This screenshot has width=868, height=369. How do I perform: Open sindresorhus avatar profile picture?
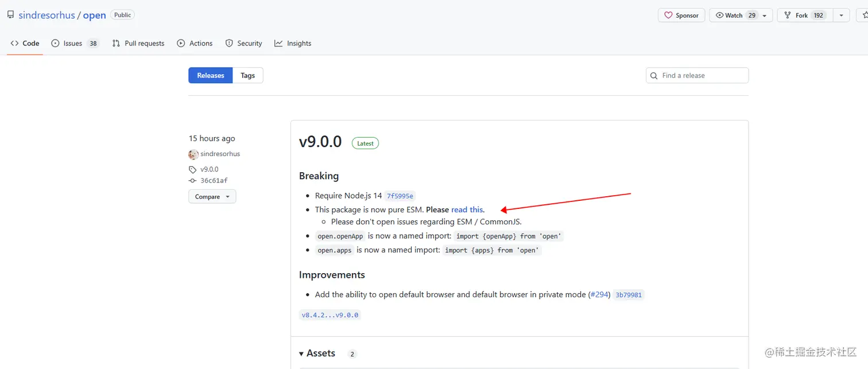[193, 154]
